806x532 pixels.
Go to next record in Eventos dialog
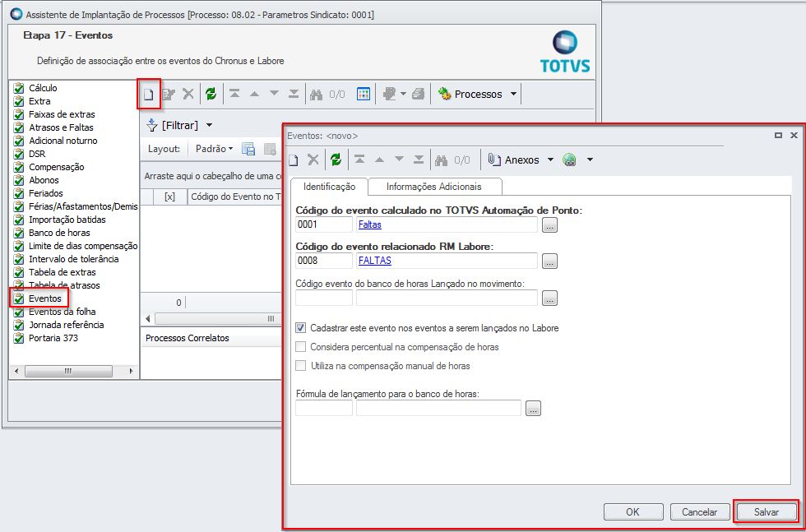click(399, 160)
